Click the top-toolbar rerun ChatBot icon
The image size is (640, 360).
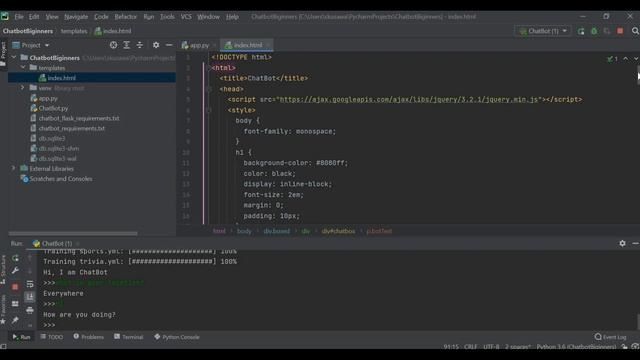pos(581,31)
